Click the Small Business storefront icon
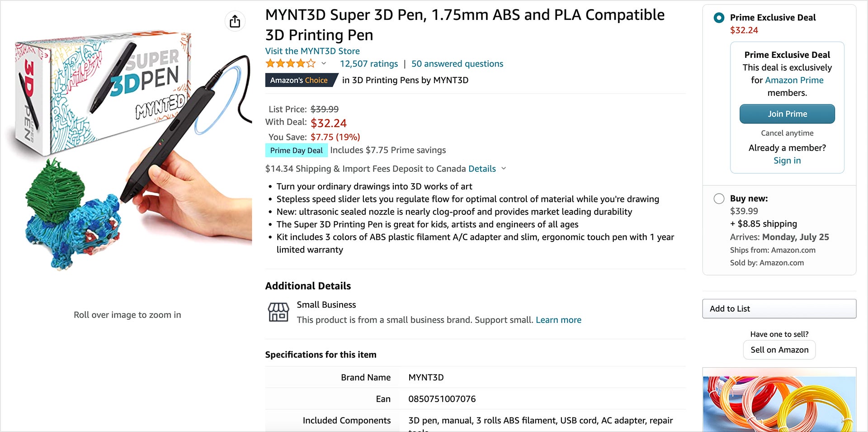Image resolution: width=868 pixels, height=432 pixels. point(278,311)
